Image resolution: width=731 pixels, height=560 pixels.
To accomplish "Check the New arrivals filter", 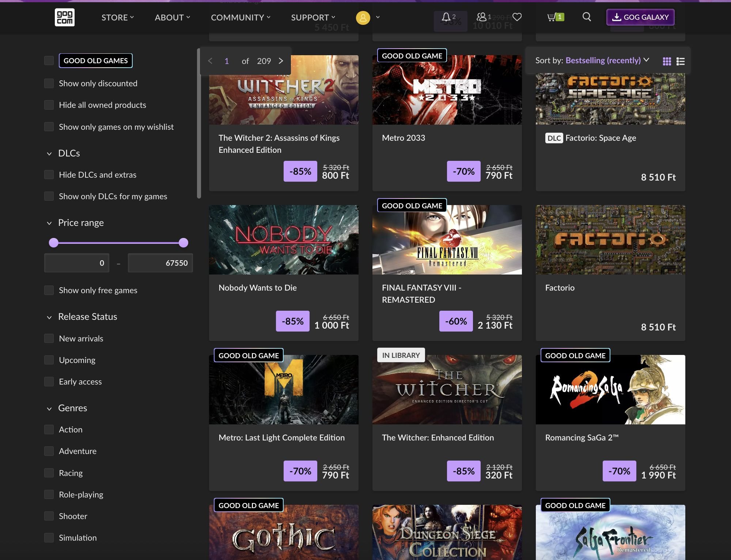I will 49,338.
